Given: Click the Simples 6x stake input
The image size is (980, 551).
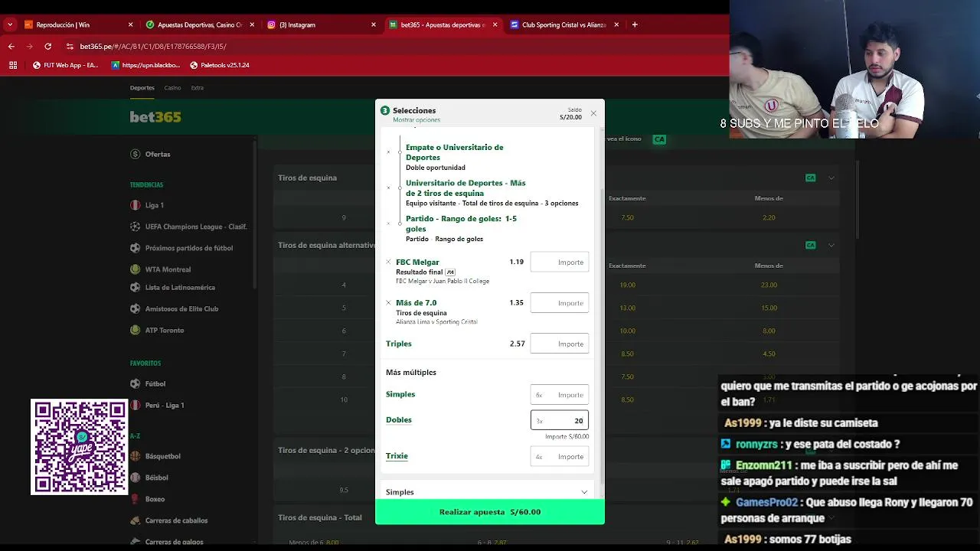Looking at the screenshot, I should pos(560,395).
